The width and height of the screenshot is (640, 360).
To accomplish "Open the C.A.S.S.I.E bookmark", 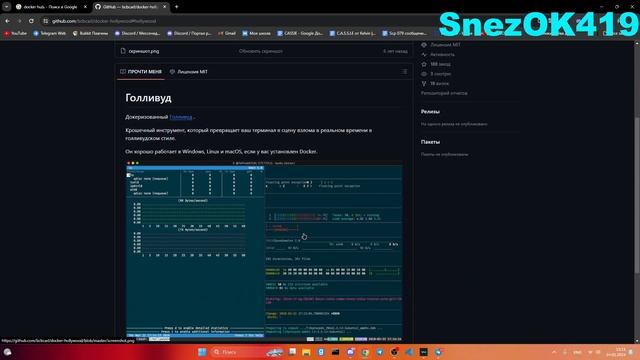I will pyautogui.click(x=353, y=33).
